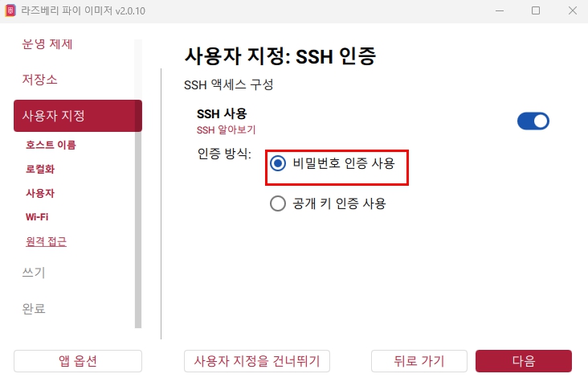The width and height of the screenshot is (588, 382).
Task: Go back with 뒤로 가기 button
Action: [x=419, y=361]
